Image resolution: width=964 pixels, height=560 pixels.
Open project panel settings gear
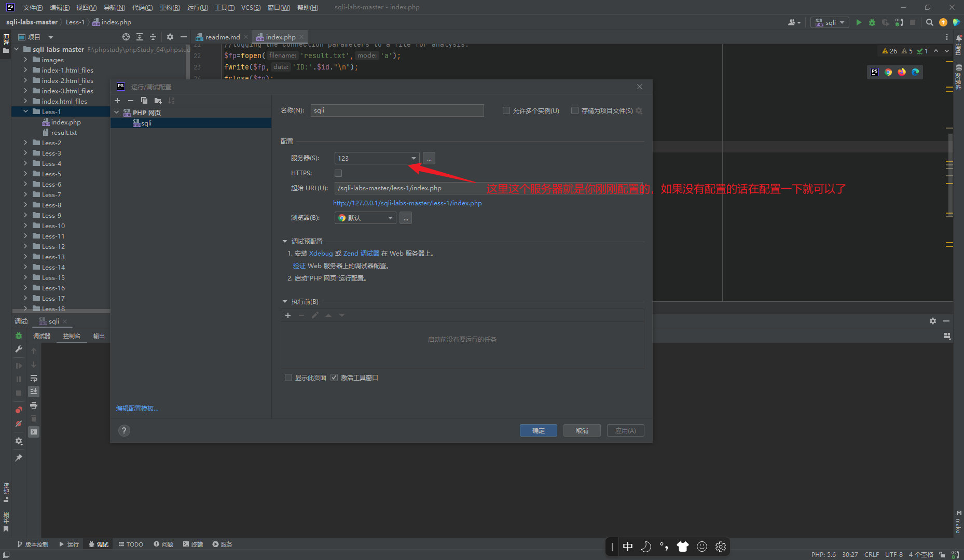click(x=170, y=37)
